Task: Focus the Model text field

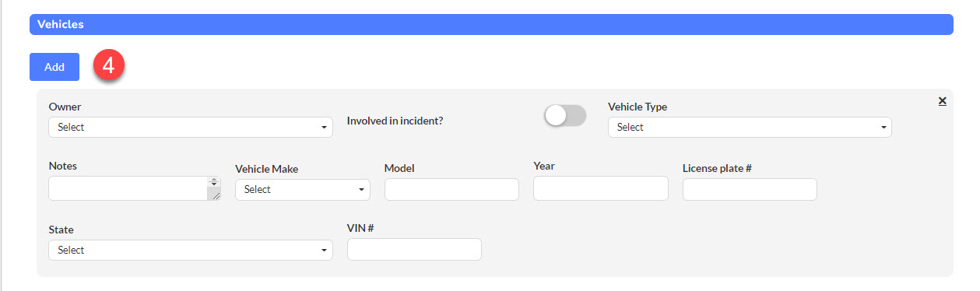Action: click(x=451, y=189)
